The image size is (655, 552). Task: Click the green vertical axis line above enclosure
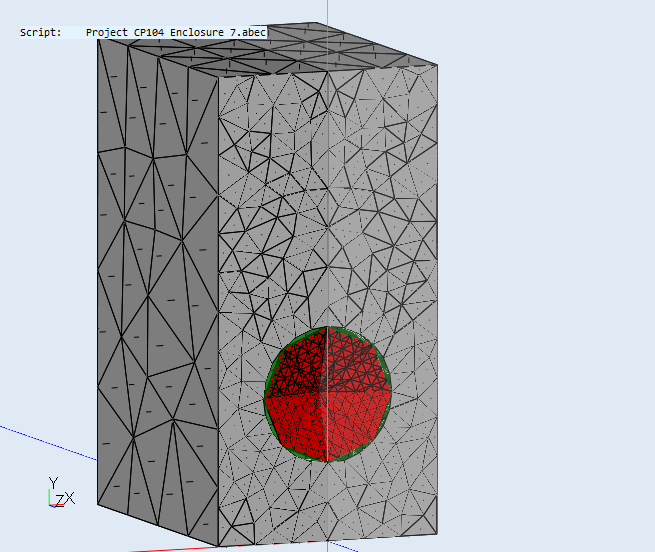coord(327,12)
